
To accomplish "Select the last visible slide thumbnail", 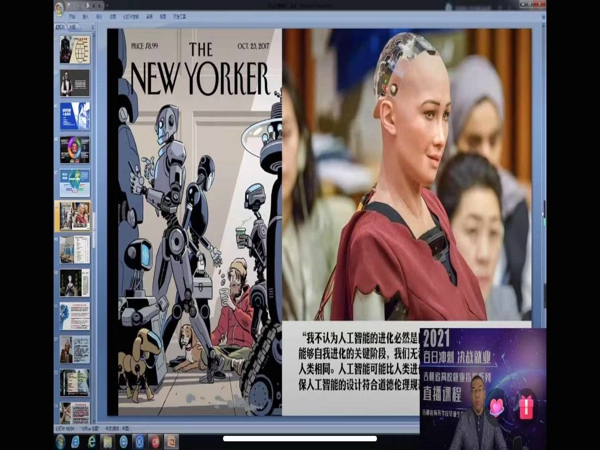I will (x=74, y=412).
